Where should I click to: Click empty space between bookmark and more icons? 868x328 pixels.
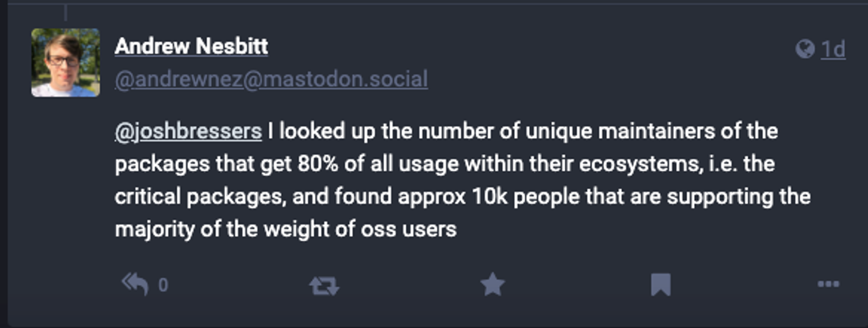click(x=743, y=285)
